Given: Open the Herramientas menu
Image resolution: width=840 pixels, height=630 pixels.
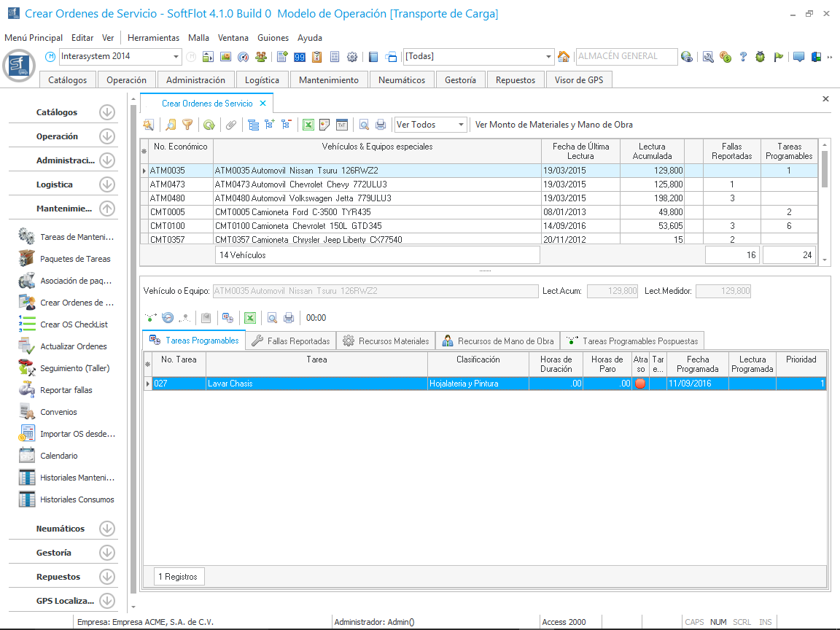Looking at the screenshot, I should point(153,38).
